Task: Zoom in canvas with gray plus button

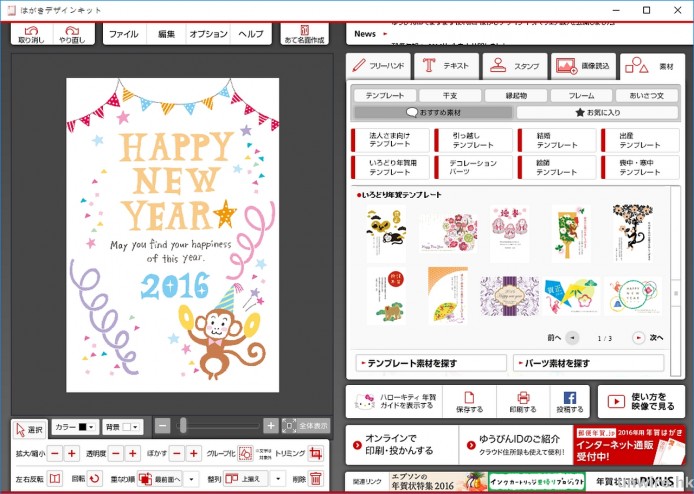Action: point(270,426)
